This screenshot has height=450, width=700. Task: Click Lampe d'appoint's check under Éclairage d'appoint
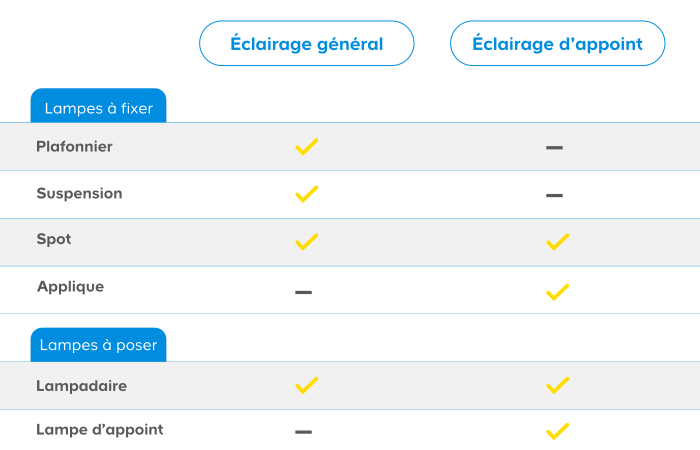click(x=558, y=431)
